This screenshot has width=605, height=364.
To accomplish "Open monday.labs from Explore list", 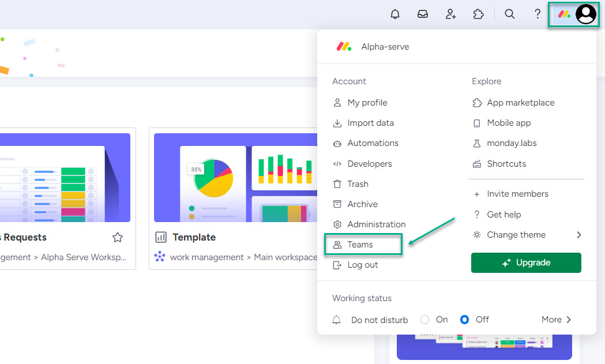I will [x=512, y=143].
